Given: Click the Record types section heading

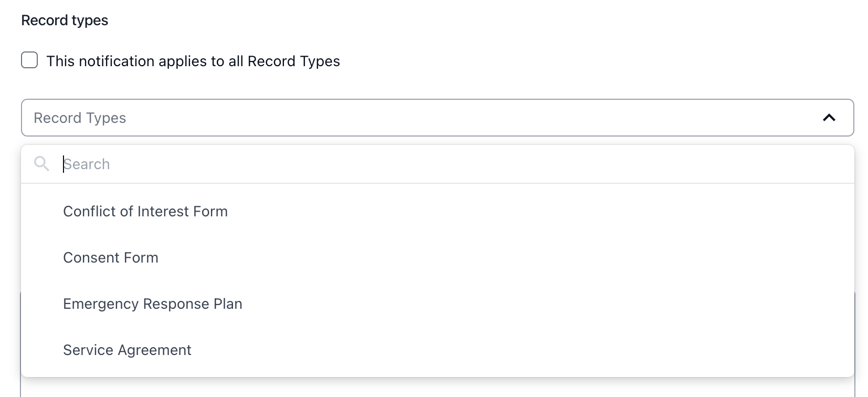Looking at the screenshot, I should pos(65,20).
